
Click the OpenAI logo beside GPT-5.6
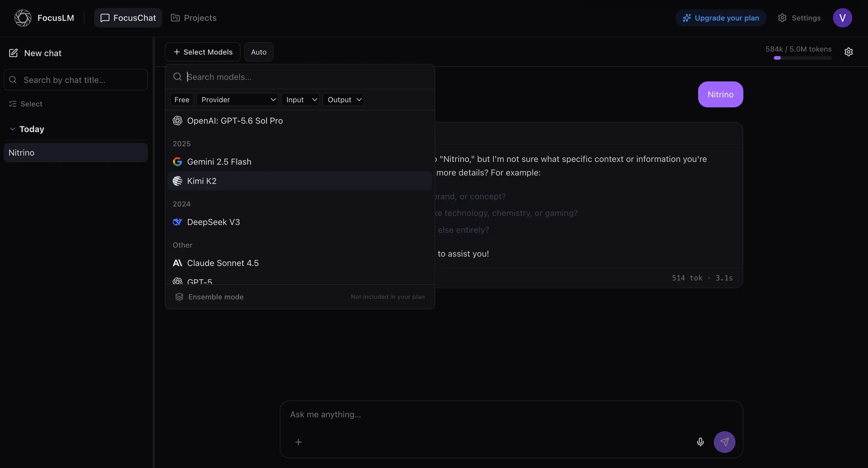[177, 121]
